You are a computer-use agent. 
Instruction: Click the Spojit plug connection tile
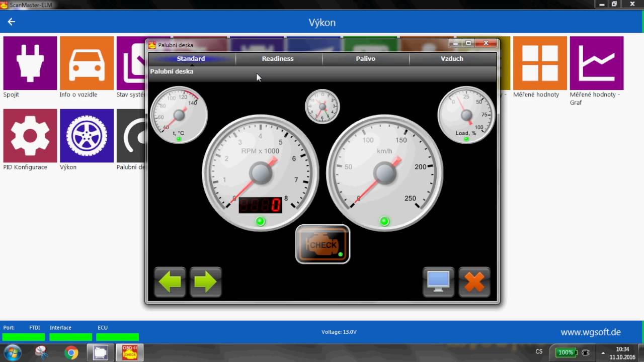click(x=30, y=63)
